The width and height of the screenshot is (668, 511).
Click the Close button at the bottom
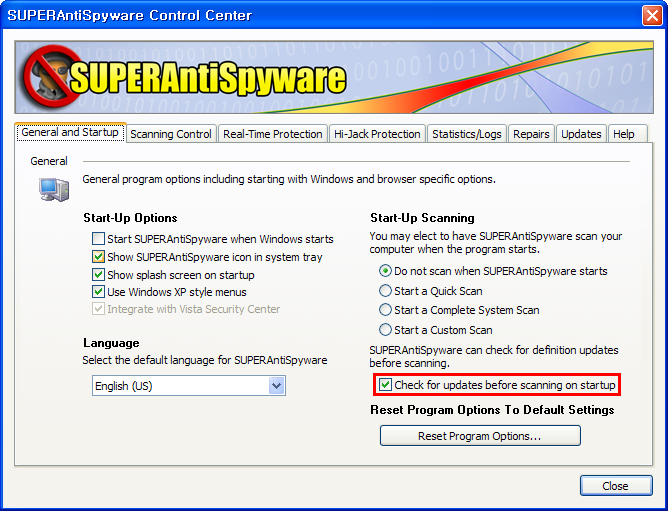coord(616,485)
